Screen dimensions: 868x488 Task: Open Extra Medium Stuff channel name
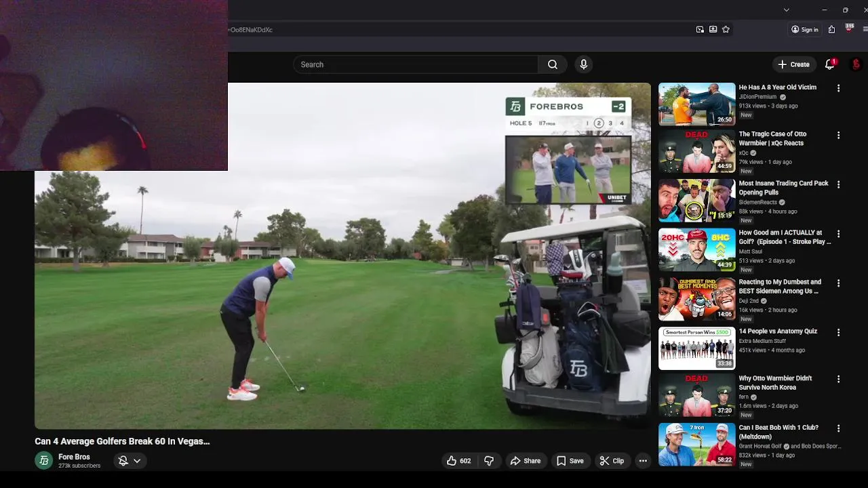tap(762, 341)
